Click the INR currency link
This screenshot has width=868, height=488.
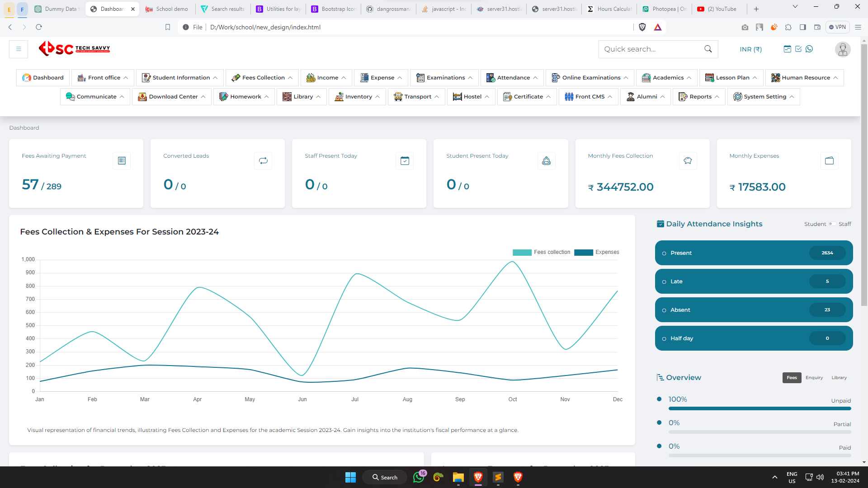[750, 49]
